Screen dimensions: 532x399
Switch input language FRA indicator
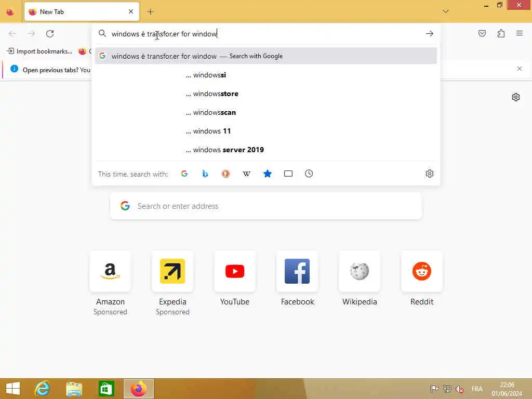pos(477,389)
